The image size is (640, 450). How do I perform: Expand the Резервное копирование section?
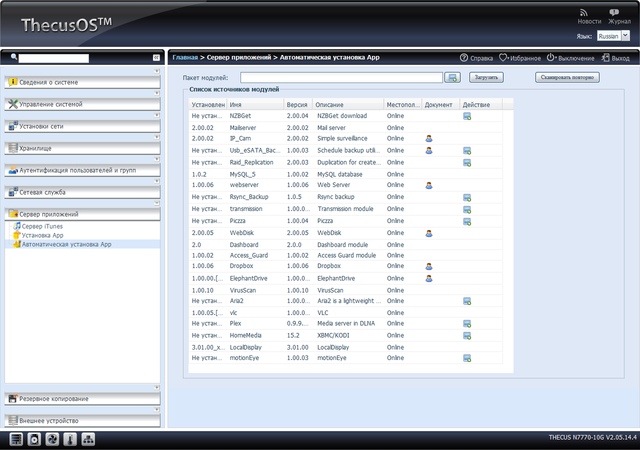click(x=82, y=399)
